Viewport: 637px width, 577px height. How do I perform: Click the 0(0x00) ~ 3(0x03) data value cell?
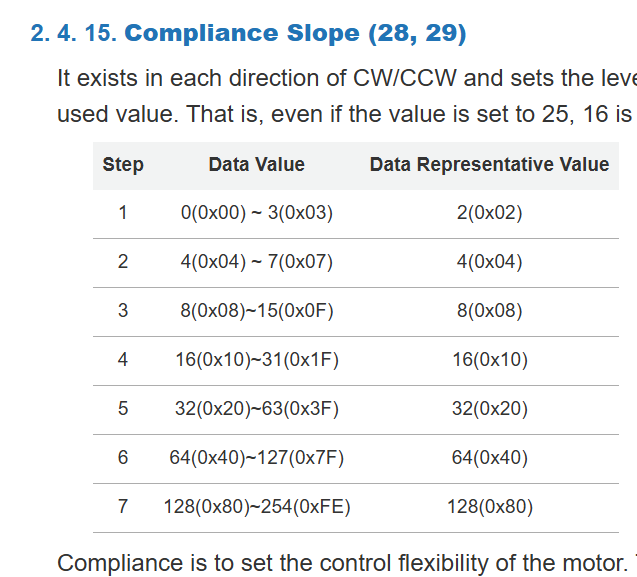256,213
